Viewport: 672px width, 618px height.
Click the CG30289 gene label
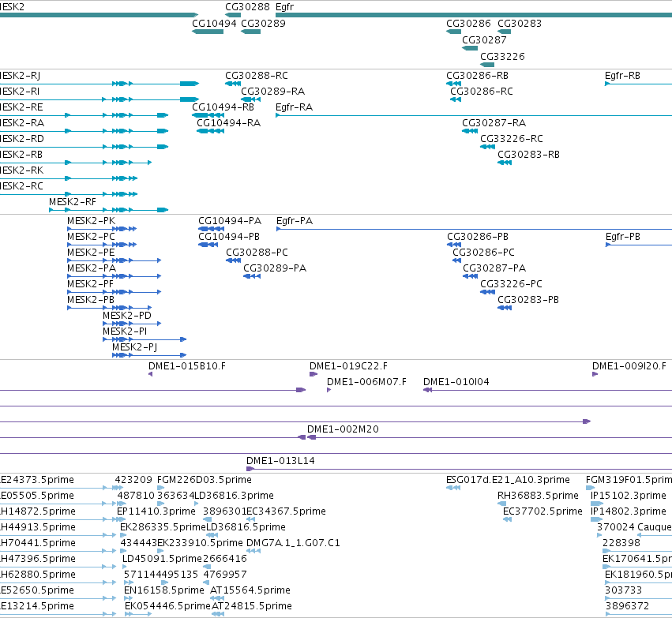263,23
